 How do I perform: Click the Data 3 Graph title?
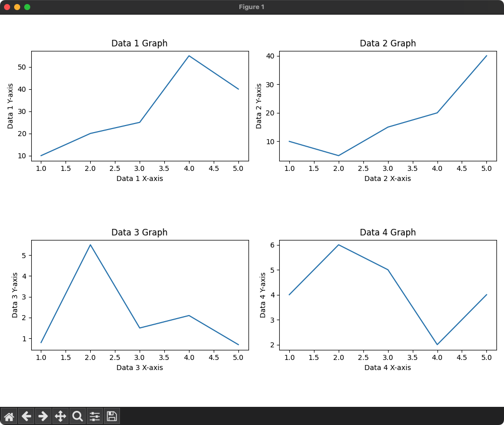coord(139,232)
